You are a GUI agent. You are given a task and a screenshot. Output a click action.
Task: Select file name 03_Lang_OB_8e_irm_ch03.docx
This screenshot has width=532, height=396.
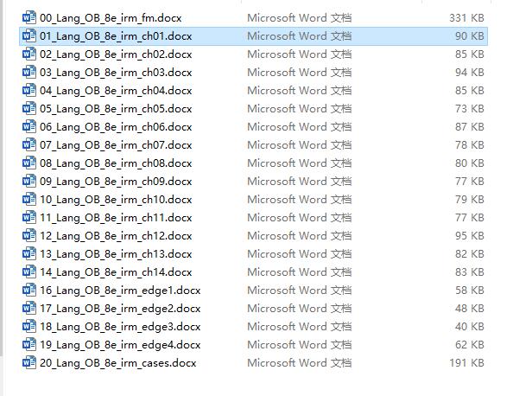tap(116, 73)
